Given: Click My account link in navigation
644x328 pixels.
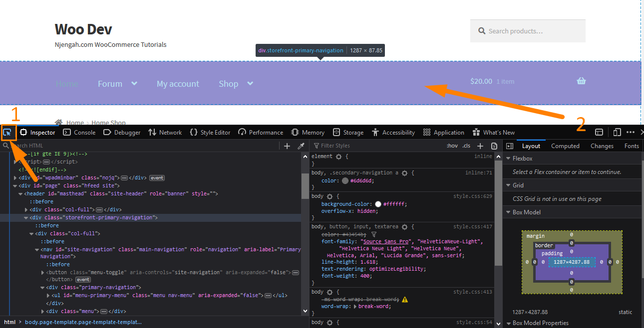Looking at the screenshot, I should point(178,84).
